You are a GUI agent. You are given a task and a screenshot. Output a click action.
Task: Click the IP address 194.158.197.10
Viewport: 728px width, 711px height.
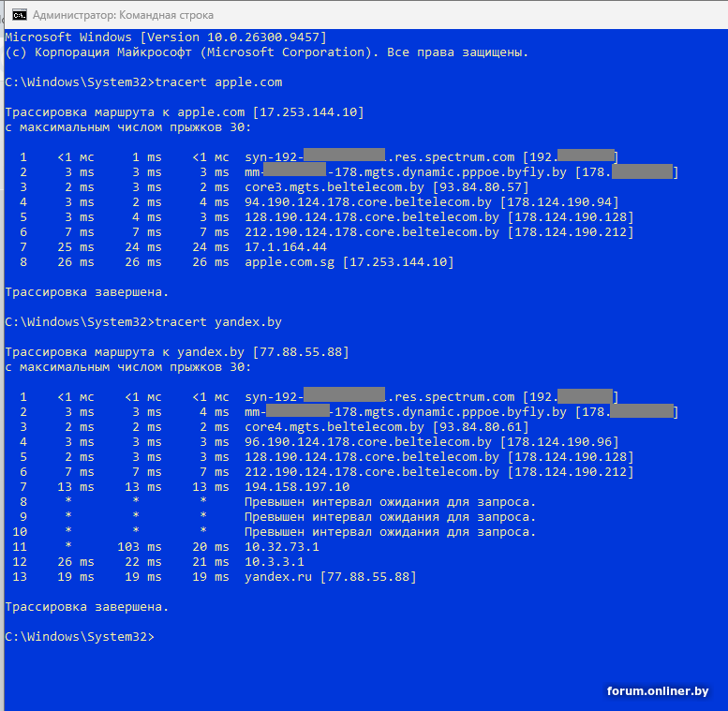click(x=297, y=487)
